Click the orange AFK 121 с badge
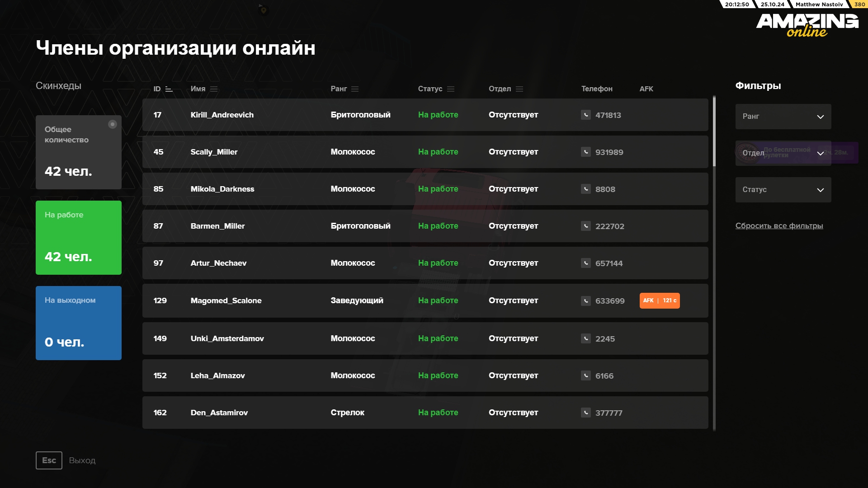 pyautogui.click(x=660, y=300)
